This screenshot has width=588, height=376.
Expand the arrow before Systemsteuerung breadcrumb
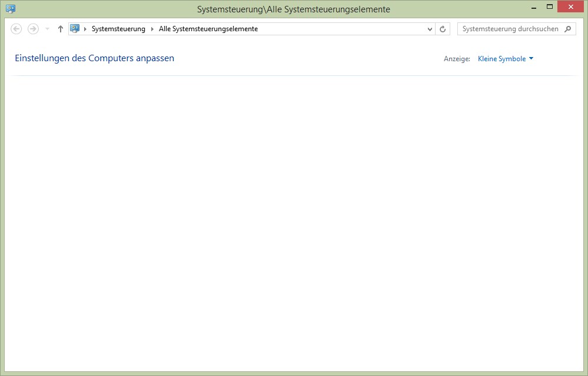click(x=85, y=29)
